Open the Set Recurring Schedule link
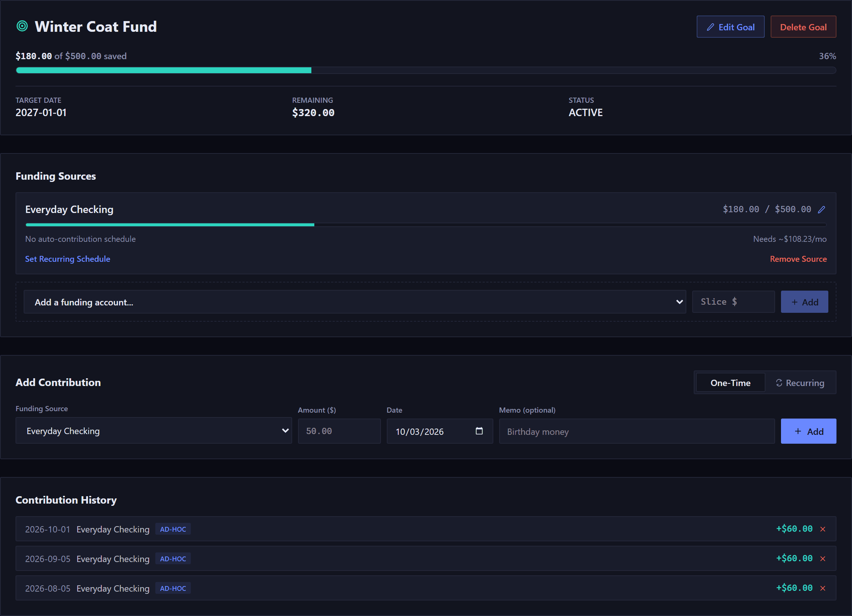 pyautogui.click(x=68, y=259)
